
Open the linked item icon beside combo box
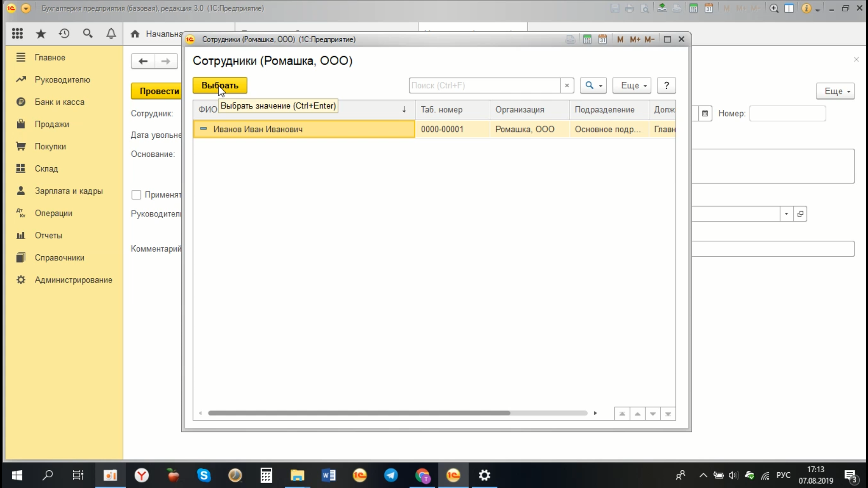click(800, 214)
